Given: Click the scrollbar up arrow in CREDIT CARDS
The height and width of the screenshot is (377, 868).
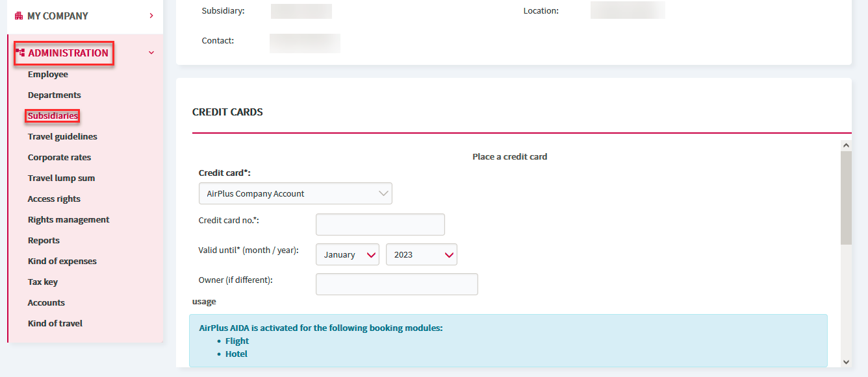Looking at the screenshot, I should click(847, 144).
